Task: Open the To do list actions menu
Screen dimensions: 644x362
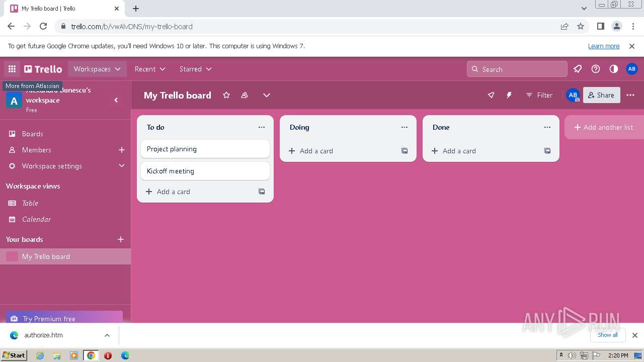Action: 262,127
